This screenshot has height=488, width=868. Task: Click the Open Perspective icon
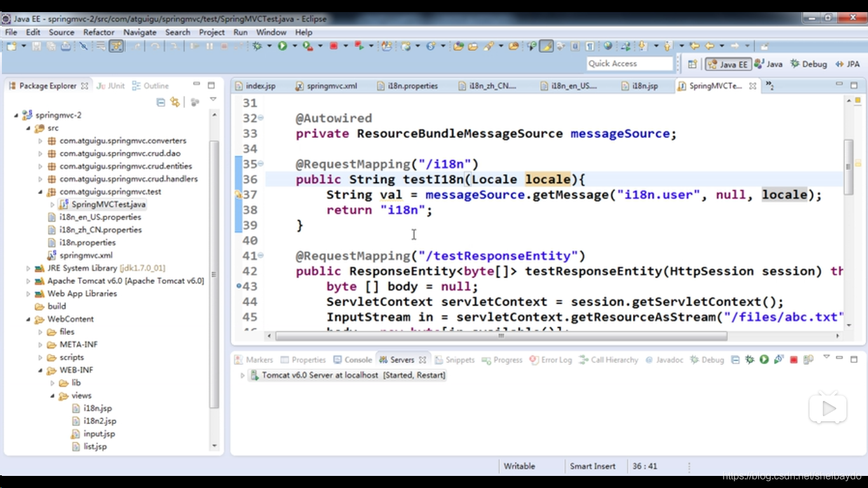[x=693, y=64]
